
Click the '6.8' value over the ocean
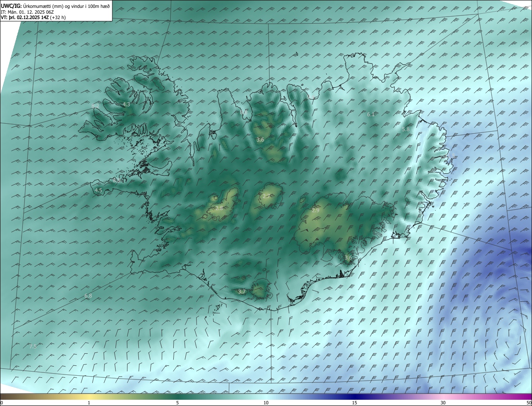[x=88, y=296]
